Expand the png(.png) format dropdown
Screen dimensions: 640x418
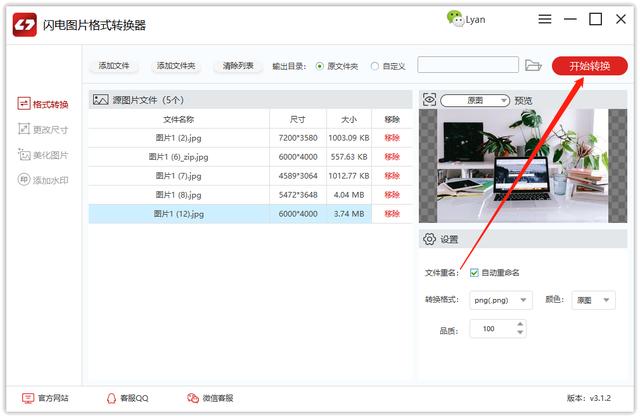tap(500, 299)
